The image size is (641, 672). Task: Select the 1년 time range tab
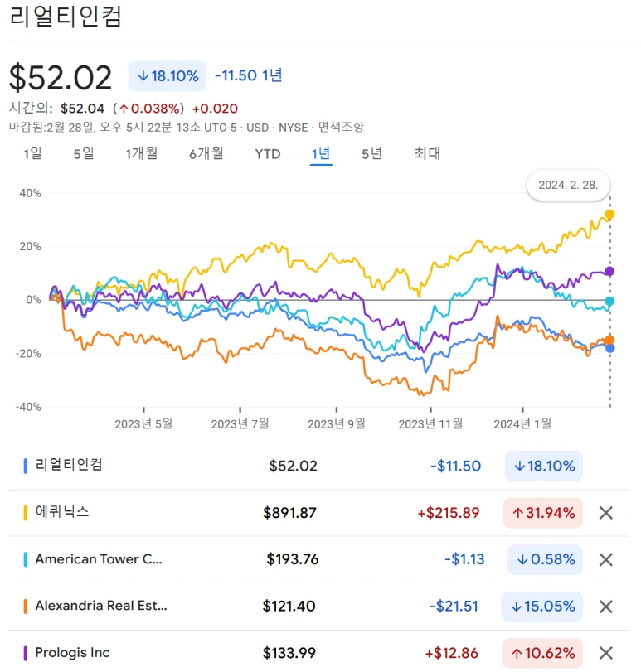tap(321, 153)
